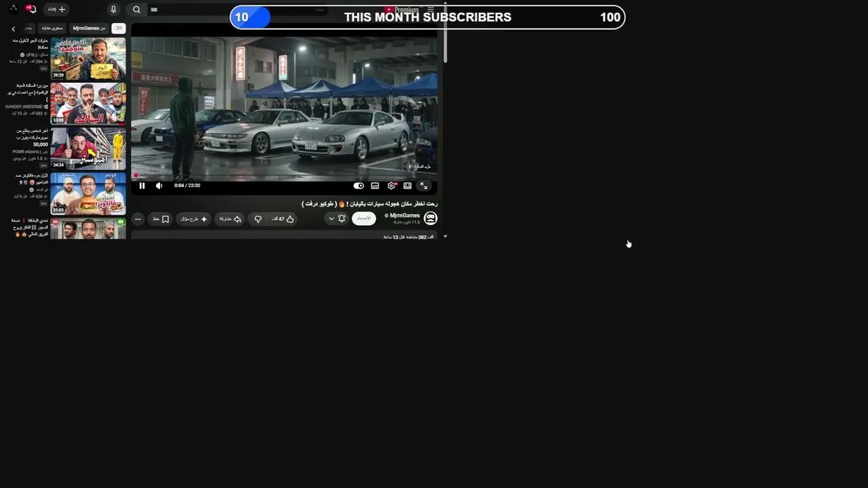Viewport: 868px width, 488px height.
Task: Open the 34:34 recommended video thumbnail
Action: pos(88,148)
